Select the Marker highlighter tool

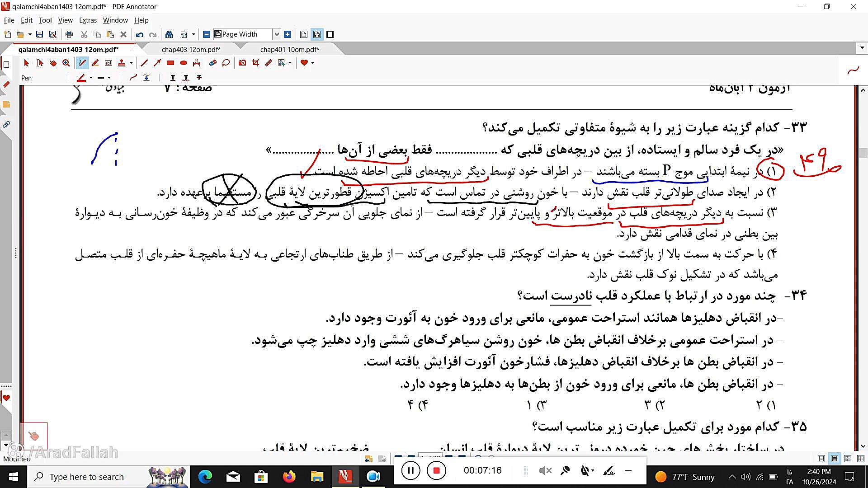95,63
